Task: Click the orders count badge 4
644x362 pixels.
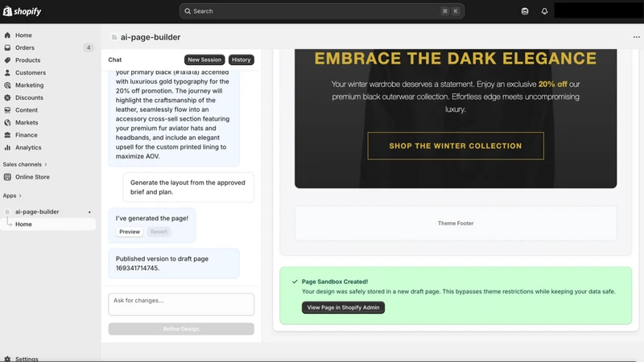Action: (x=89, y=47)
